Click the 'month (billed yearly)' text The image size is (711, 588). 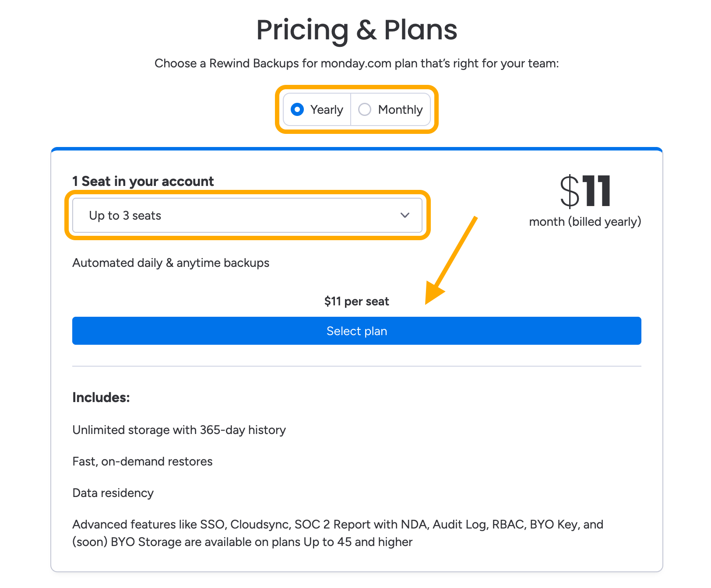[585, 222]
